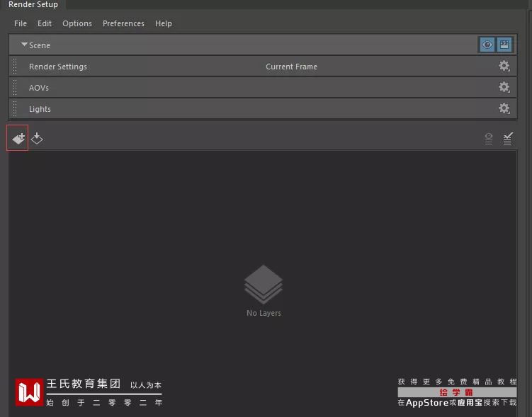532x417 pixels.
Task: Select the Lights row
Action: click(x=263, y=109)
